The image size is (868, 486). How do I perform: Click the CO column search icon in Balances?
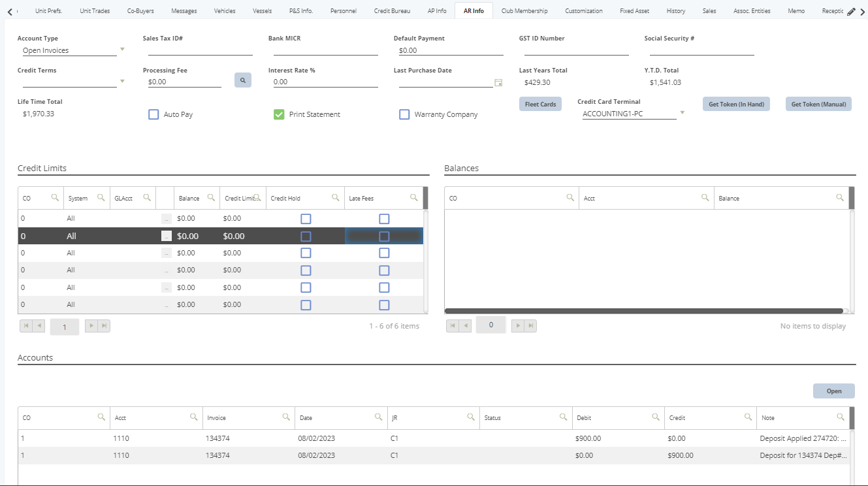click(570, 197)
